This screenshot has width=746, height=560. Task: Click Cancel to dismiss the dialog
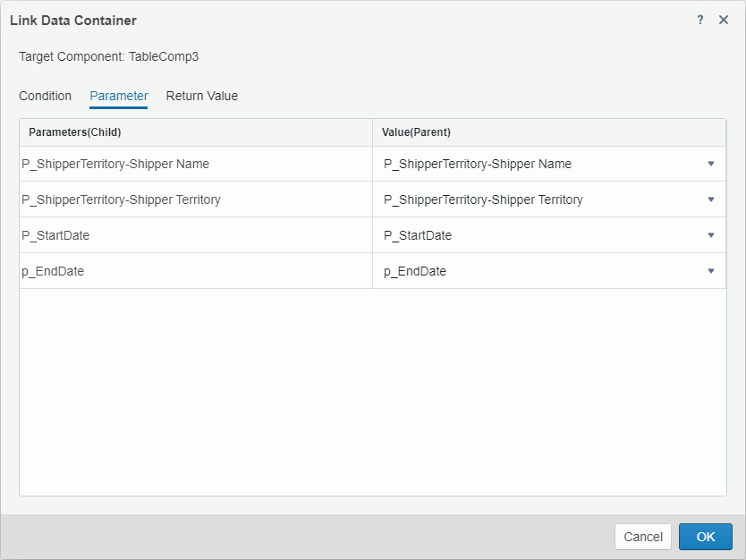[x=642, y=537]
